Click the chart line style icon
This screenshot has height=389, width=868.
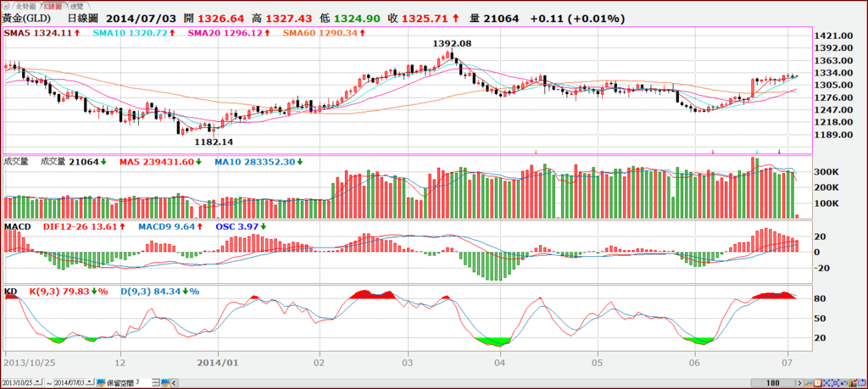click(x=809, y=383)
